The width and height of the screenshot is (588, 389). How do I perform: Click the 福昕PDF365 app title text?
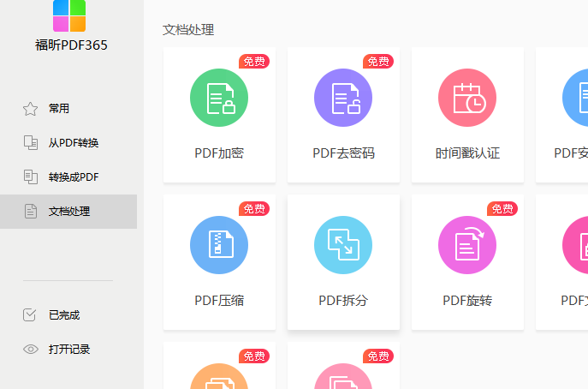tap(71, 45)
